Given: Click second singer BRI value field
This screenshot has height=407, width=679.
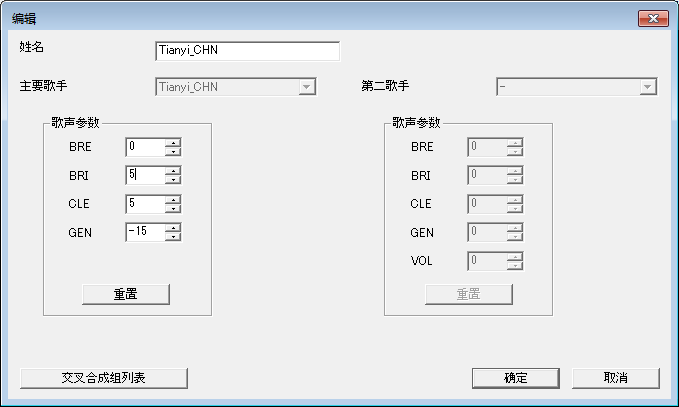Looking at the screenshot, I should pos(487,175).
